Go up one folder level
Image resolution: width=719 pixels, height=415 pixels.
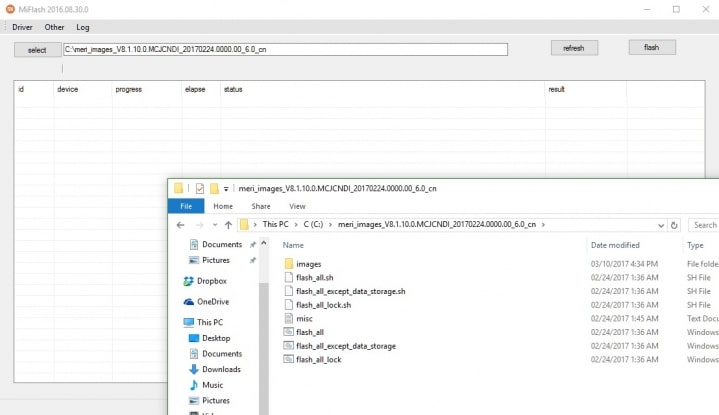[228, 225]
